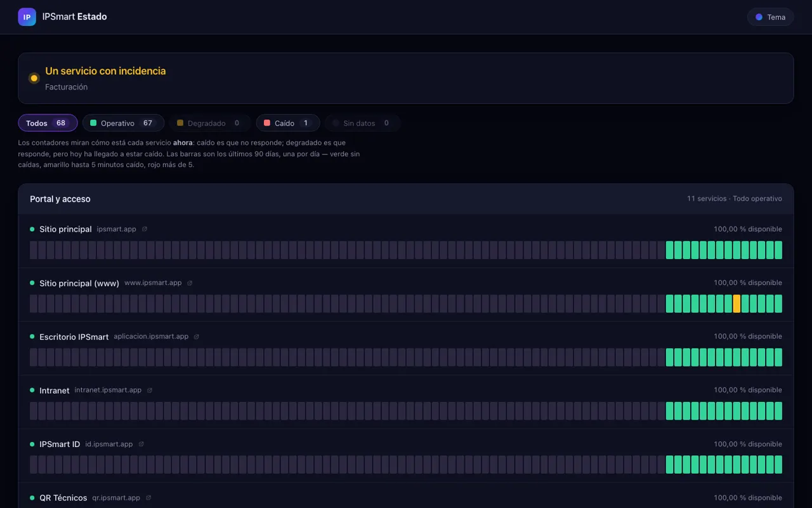Open external link icon beside intranet.ipsmart.app
This screenshot has width=812, height=508.
pos(150,391)
